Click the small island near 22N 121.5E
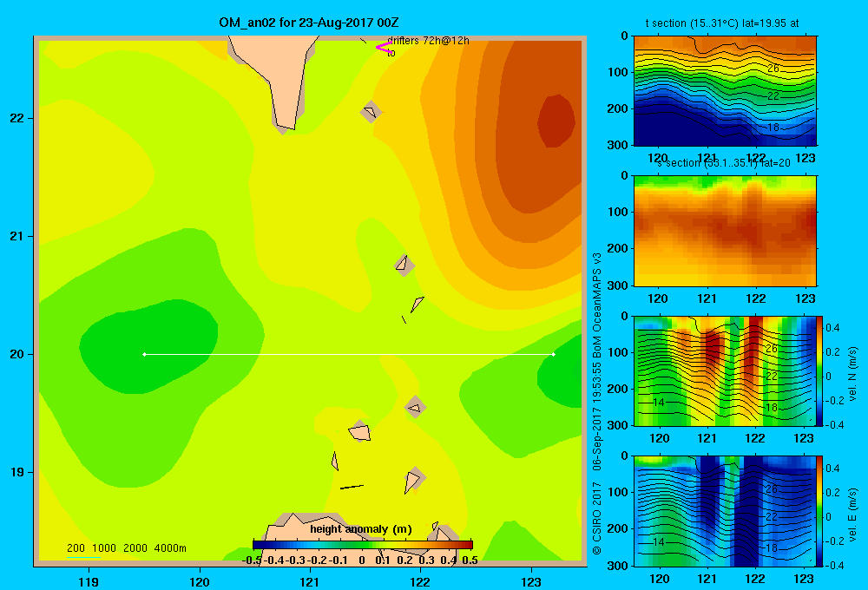The width and height of the screenshot is (868, 590). (x=371, y=112)
